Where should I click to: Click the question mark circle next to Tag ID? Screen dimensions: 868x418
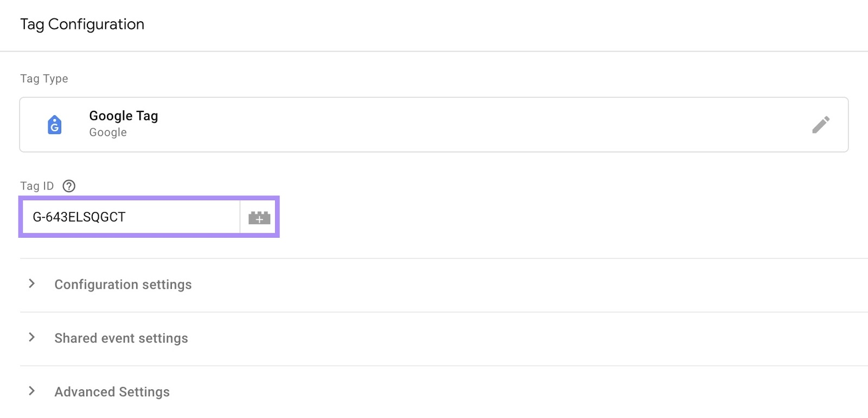coord(68,186)
